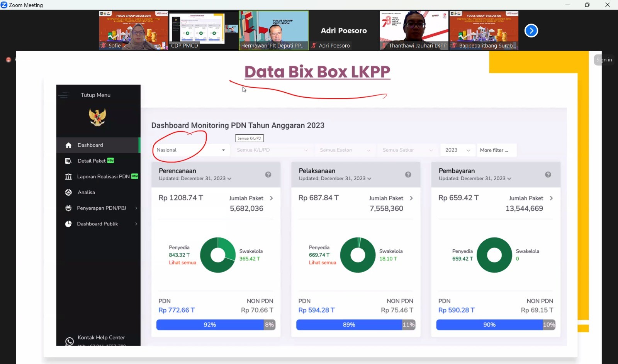Open the Semua Eselon dropdown
Viewport: 618px width, 364px height.
(x=345, y=150)
